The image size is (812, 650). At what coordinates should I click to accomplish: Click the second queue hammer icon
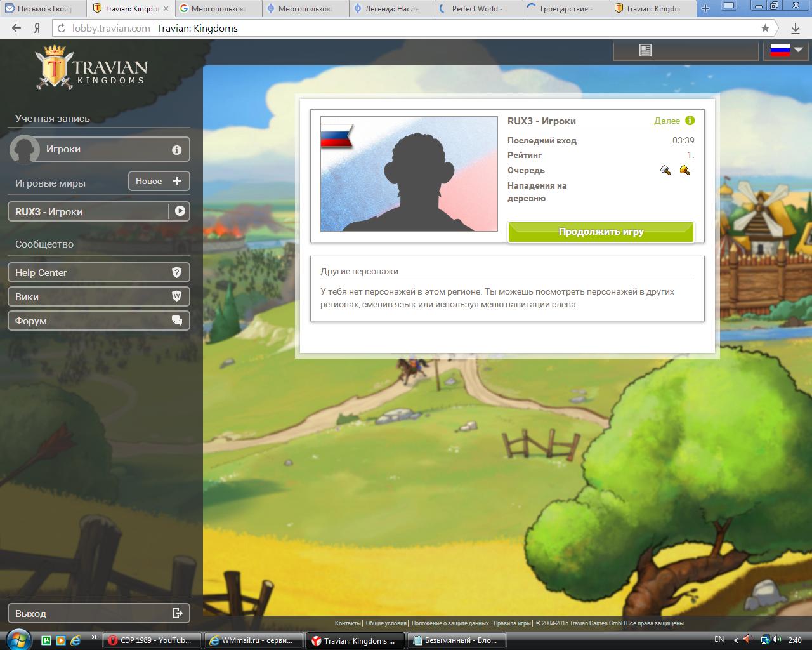(684, 170)
